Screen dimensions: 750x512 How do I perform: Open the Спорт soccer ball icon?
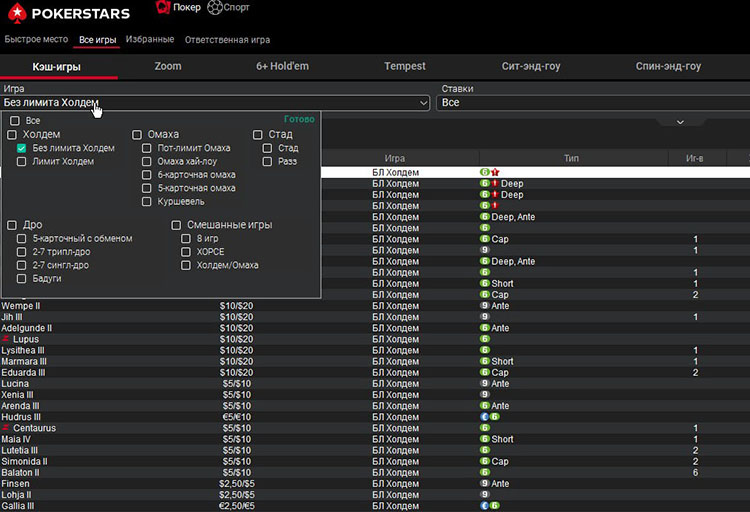[215, 7]
